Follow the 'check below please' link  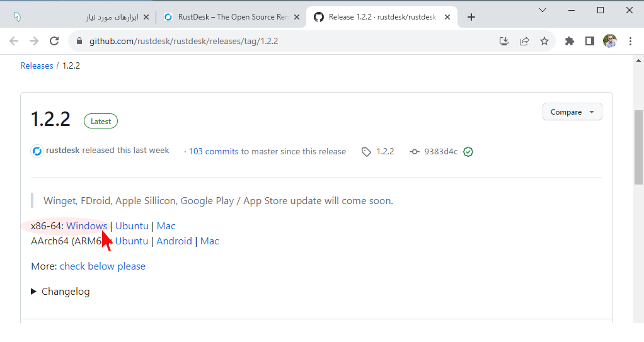tap(102, 266)
